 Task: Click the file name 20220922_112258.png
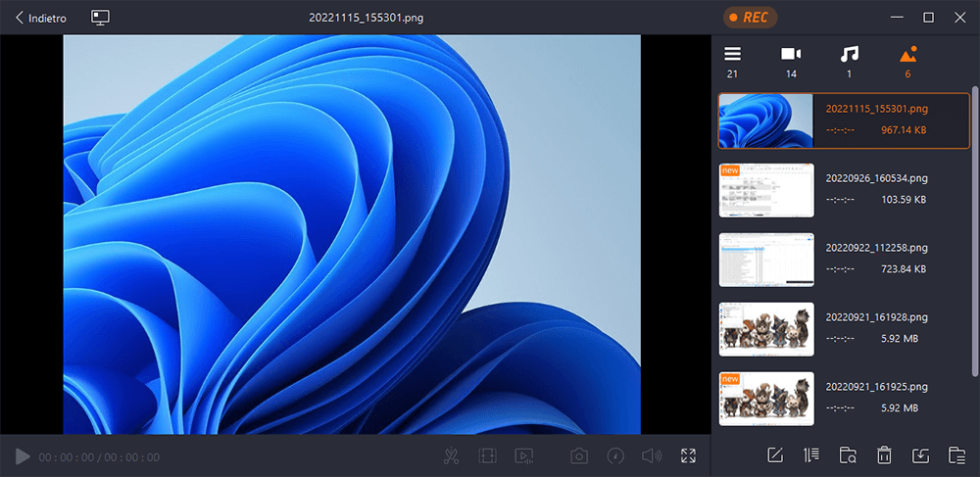coord(876,248)
